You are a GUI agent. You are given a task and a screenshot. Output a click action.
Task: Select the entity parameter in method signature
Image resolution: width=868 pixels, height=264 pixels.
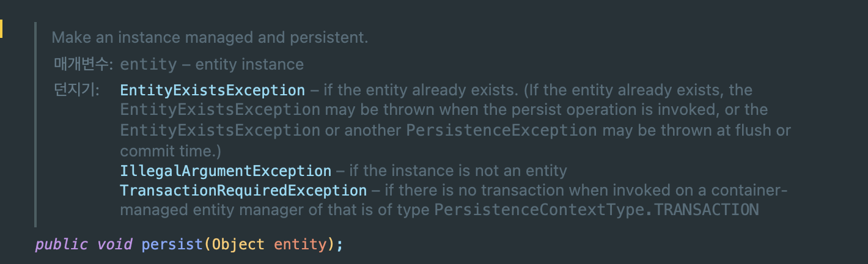[x=300, y=244]
